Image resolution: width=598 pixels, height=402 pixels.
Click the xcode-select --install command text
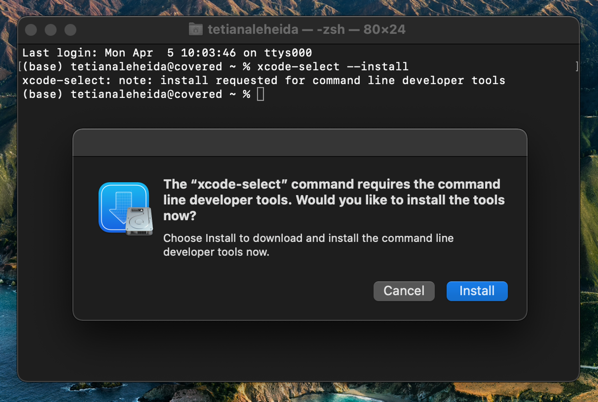pyautogui.click(x=333, y=67)
